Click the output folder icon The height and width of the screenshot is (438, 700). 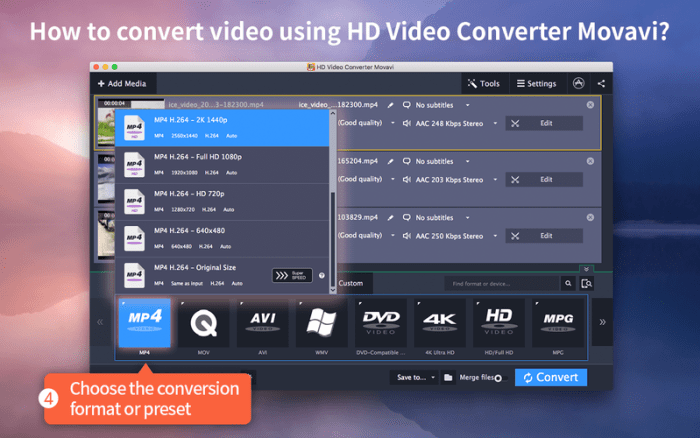pyautogui.click(x=448, y=378)
